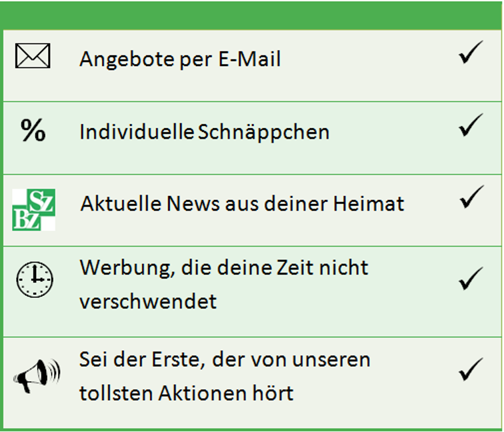Toggle checkmark for Individuelle Schnäppchen

pos(471,125)
